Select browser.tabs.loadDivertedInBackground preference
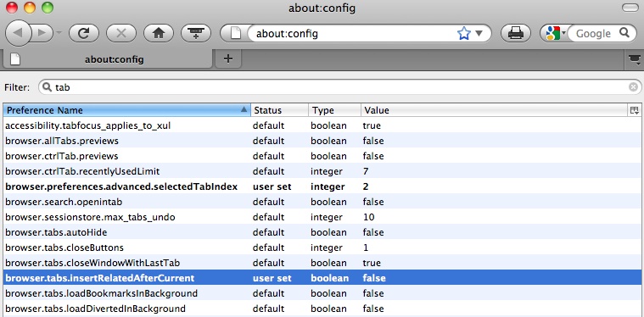This screenshot has width=644, height=317. [x=322, y=309]
